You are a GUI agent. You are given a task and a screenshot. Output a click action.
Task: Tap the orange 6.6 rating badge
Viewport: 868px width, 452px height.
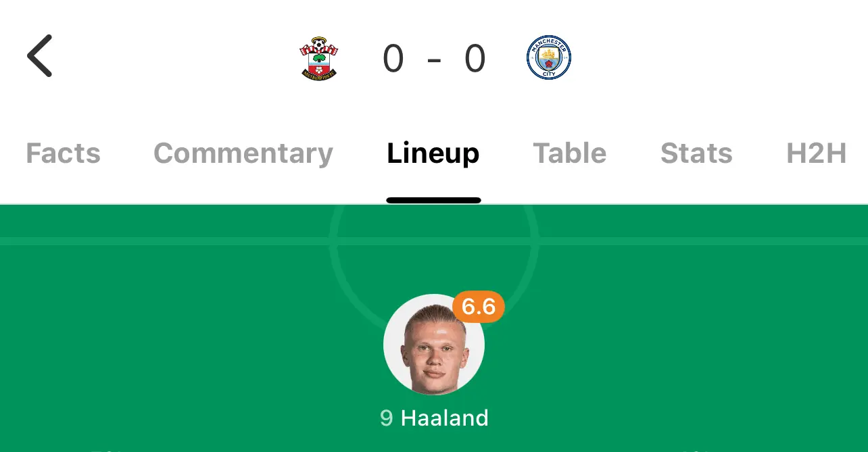pos(479,307)
